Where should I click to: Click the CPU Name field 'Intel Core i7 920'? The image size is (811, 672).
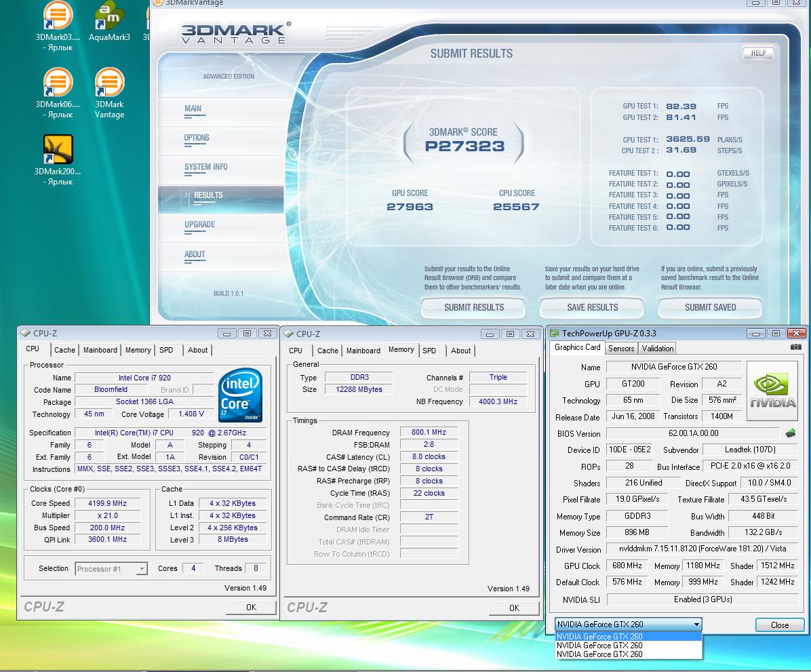144,378
